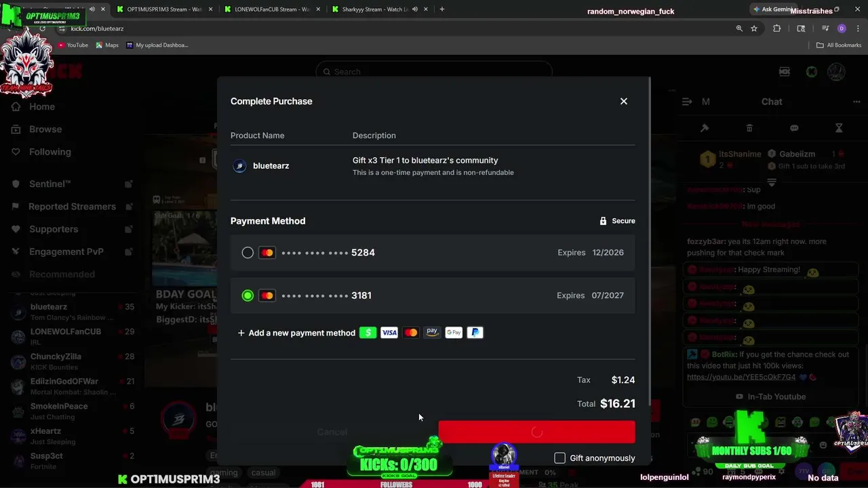The width and height of the screenshot is (868, 488).
Task: Open the My upload Dashboard bookmark
Action: click(x=157, y=45)
